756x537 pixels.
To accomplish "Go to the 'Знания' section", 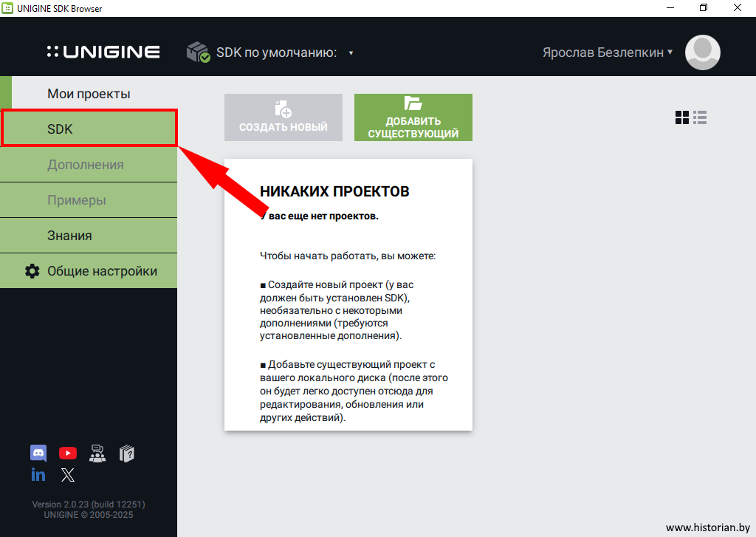I will (89, 236).
